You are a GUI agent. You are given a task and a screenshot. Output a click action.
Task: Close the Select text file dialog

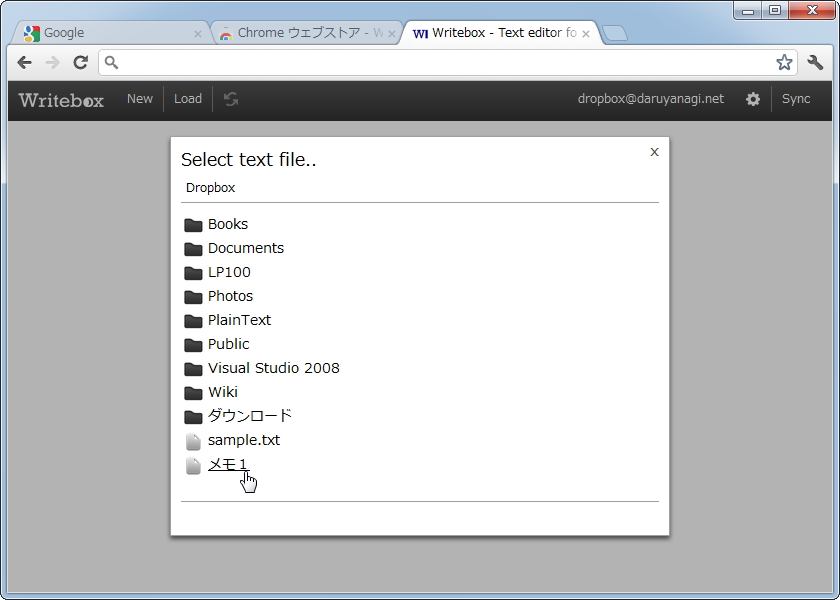(x=654, y=152)
